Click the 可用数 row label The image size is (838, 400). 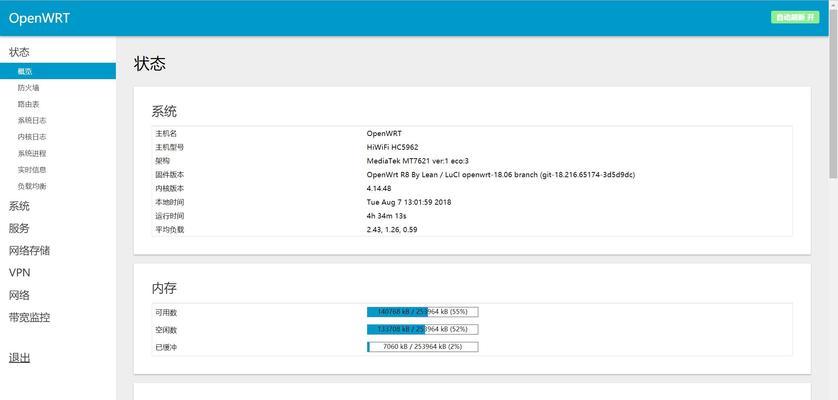166,312
